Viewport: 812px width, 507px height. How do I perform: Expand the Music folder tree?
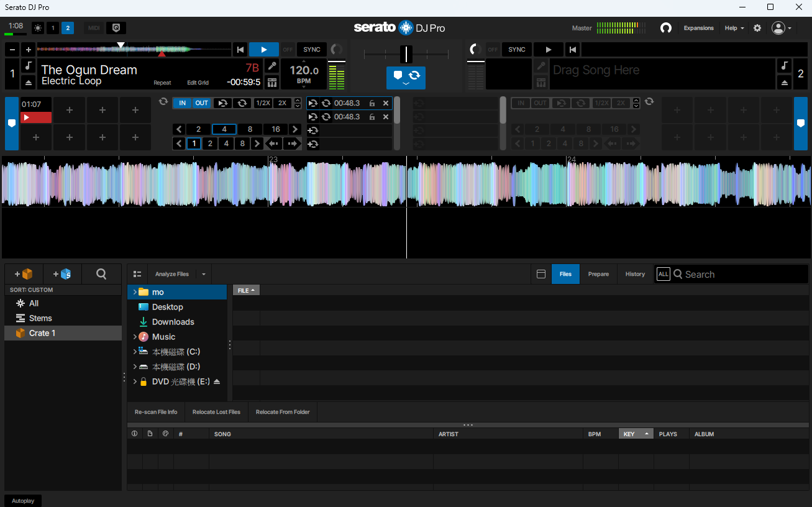point(135,337)
